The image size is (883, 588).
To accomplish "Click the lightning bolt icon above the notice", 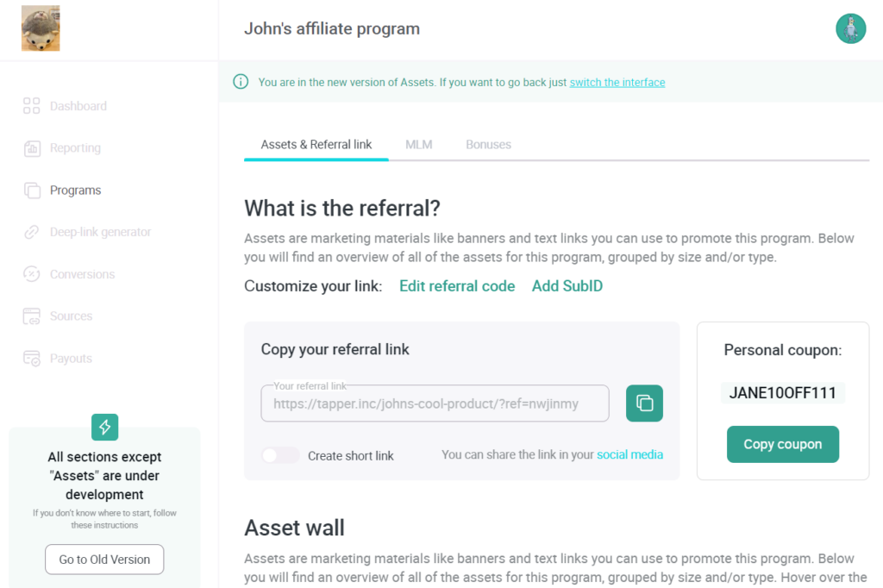I will pos(104,427).
